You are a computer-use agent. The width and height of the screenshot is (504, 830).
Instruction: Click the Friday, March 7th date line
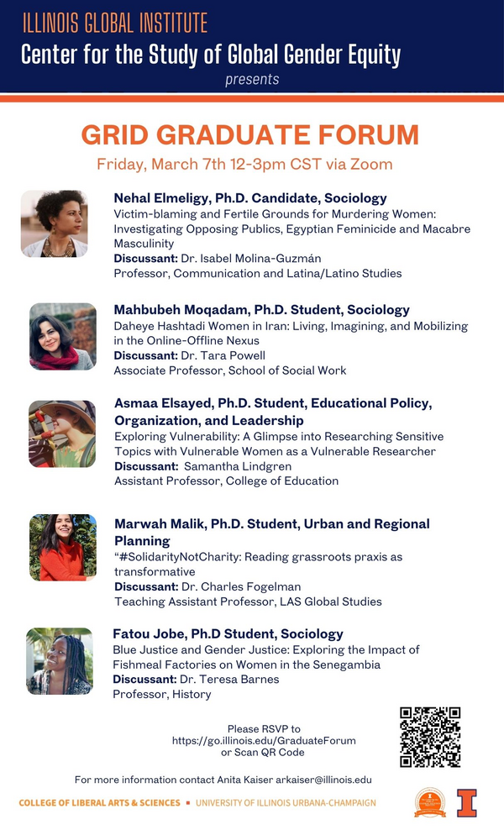point(244,164)
